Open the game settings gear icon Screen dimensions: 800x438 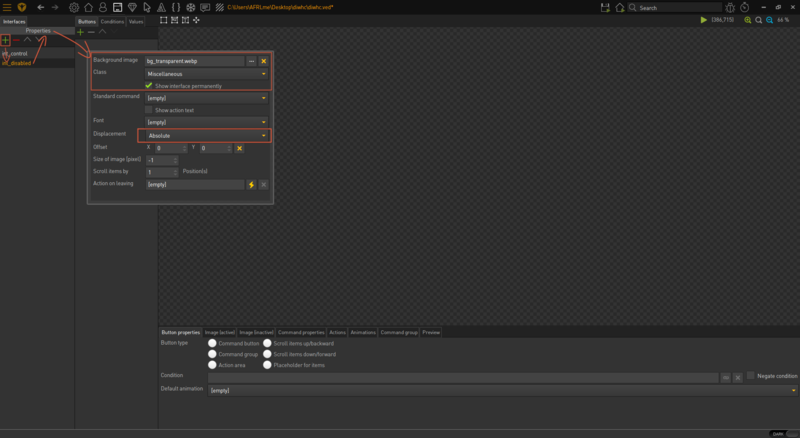click(74, 7)
